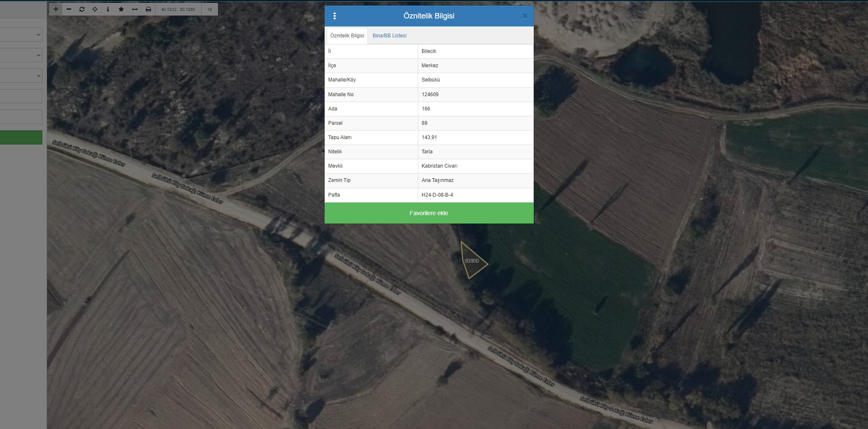Open the second dropdown in the left panel
868x429 pixels.
(x=21, y=55)
